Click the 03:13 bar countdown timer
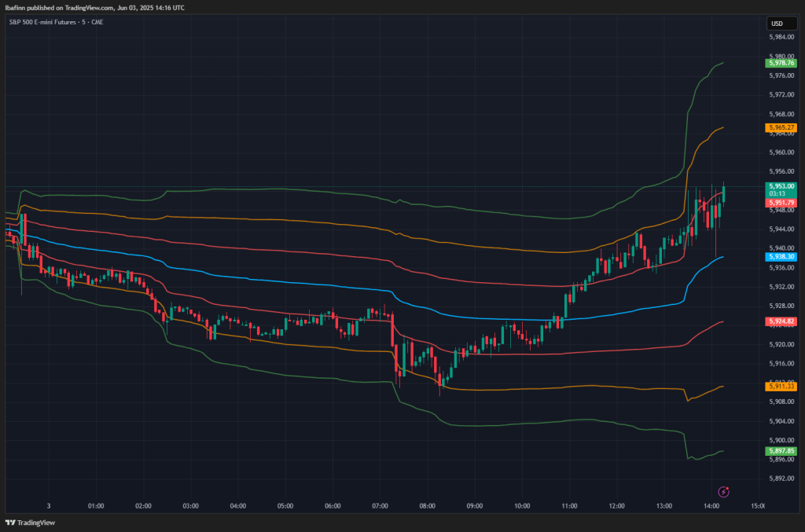 778,193
